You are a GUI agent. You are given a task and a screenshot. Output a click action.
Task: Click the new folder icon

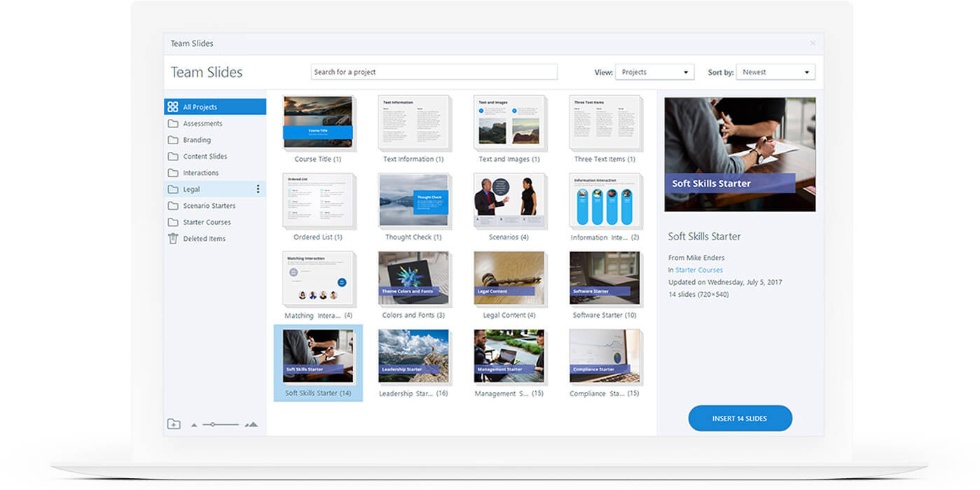174,424
